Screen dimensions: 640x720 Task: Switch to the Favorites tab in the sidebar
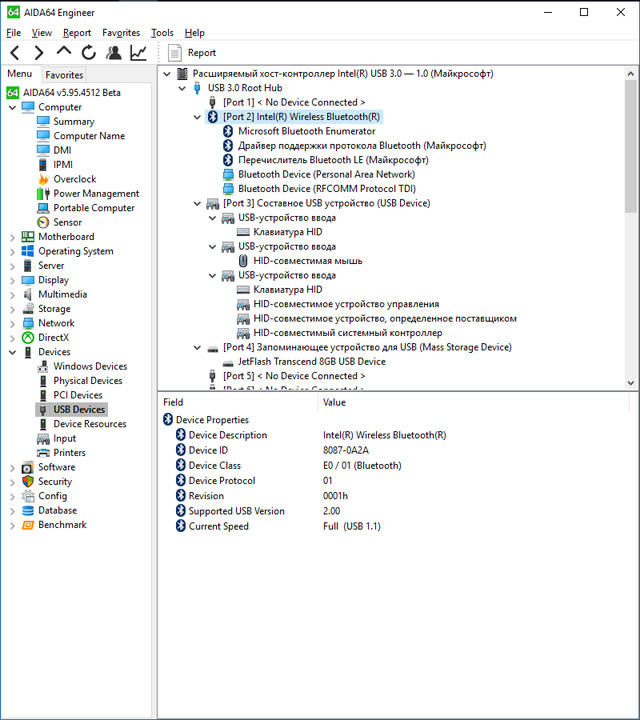[64, 75]
